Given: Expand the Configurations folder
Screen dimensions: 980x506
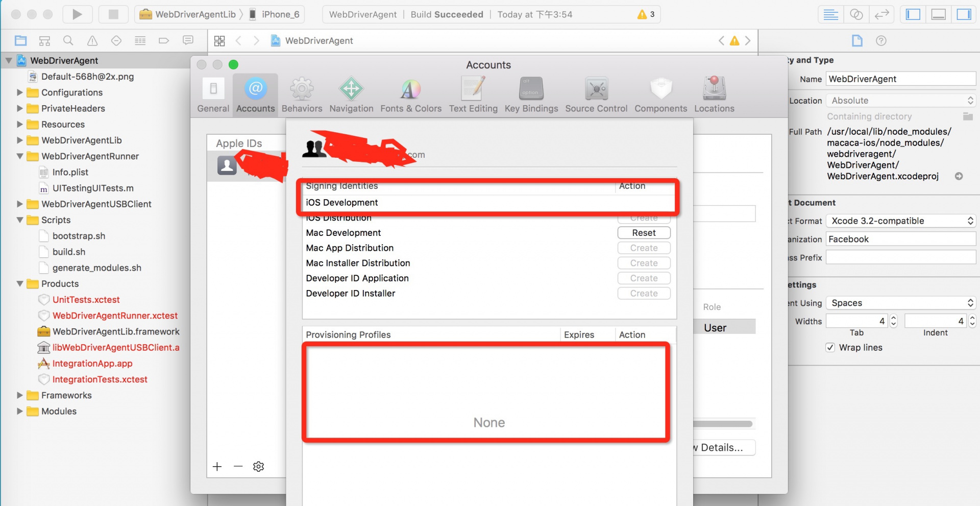Looking at the screenshot, I should pyautogui.click(x=20, y=92).
